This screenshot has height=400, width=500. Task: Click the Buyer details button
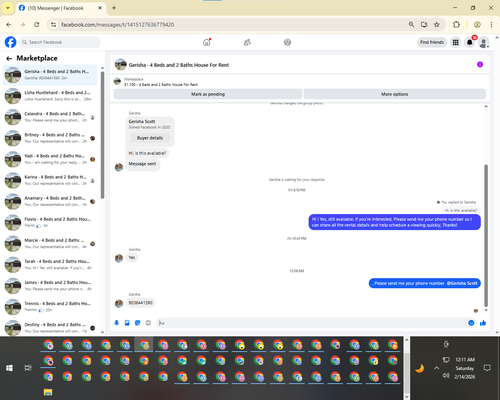(150, 138)
